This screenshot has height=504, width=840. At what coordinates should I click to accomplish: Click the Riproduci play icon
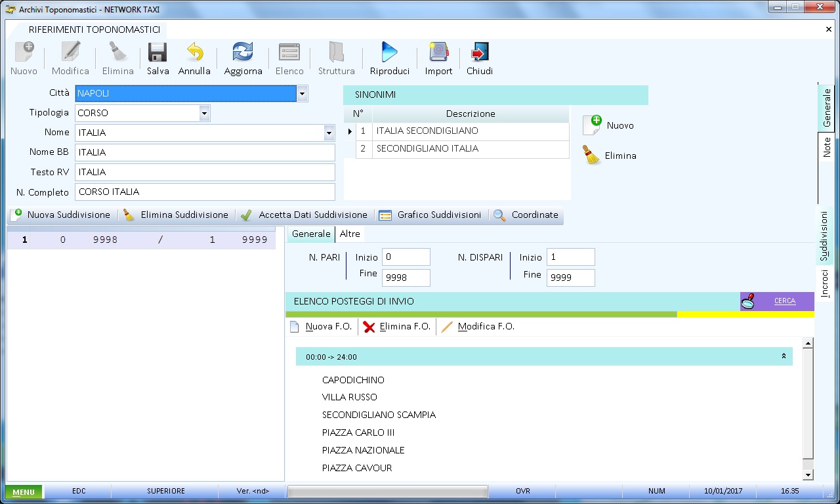(x=389, y=53)
